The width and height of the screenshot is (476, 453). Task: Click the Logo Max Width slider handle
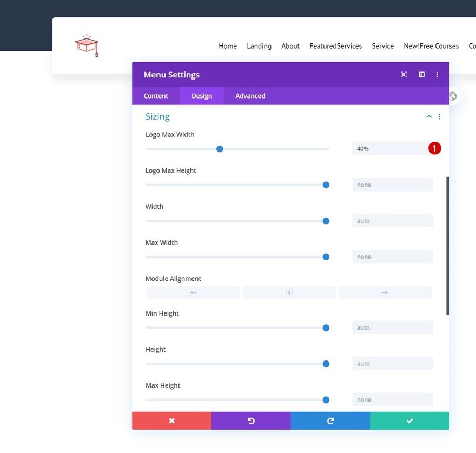(x=220, y=149)
